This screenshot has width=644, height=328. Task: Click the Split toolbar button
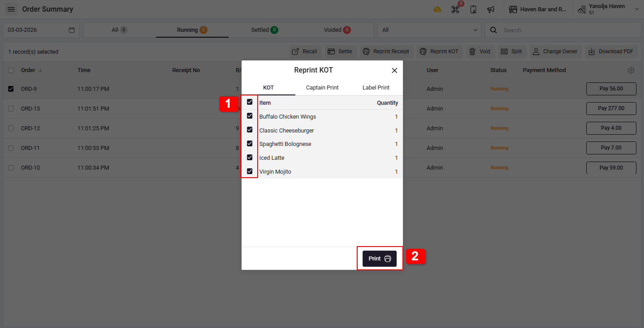(x=512, y=51)
